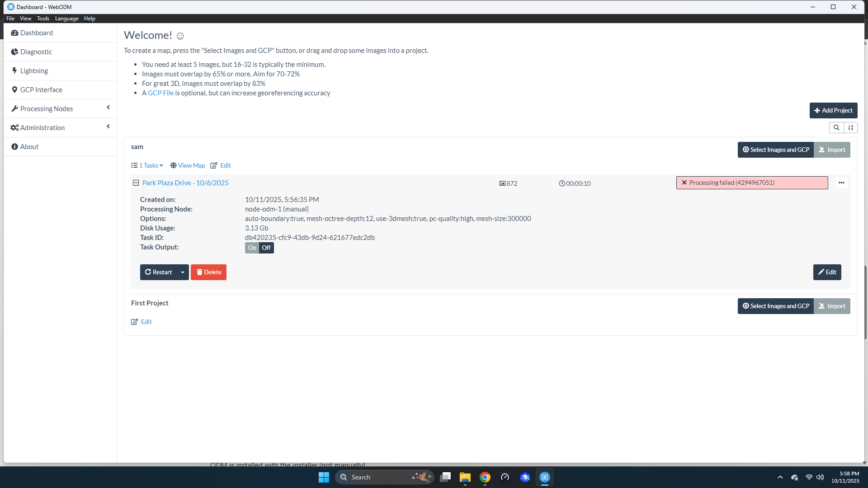Click the project sort icon
868x488 pixels.
850,127
